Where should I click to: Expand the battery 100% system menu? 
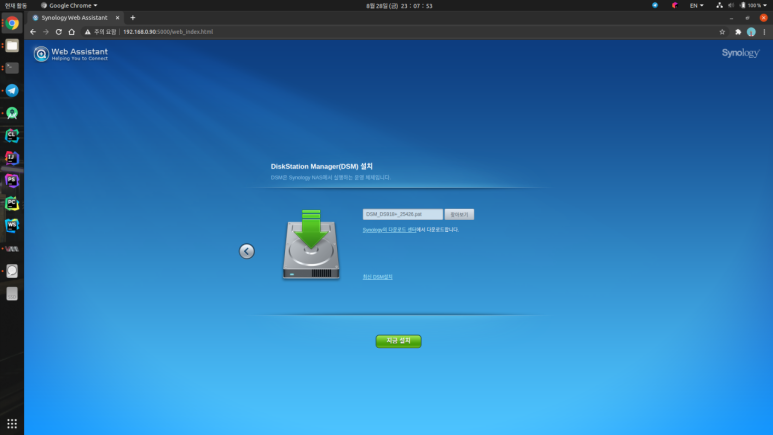coord(753,5)
